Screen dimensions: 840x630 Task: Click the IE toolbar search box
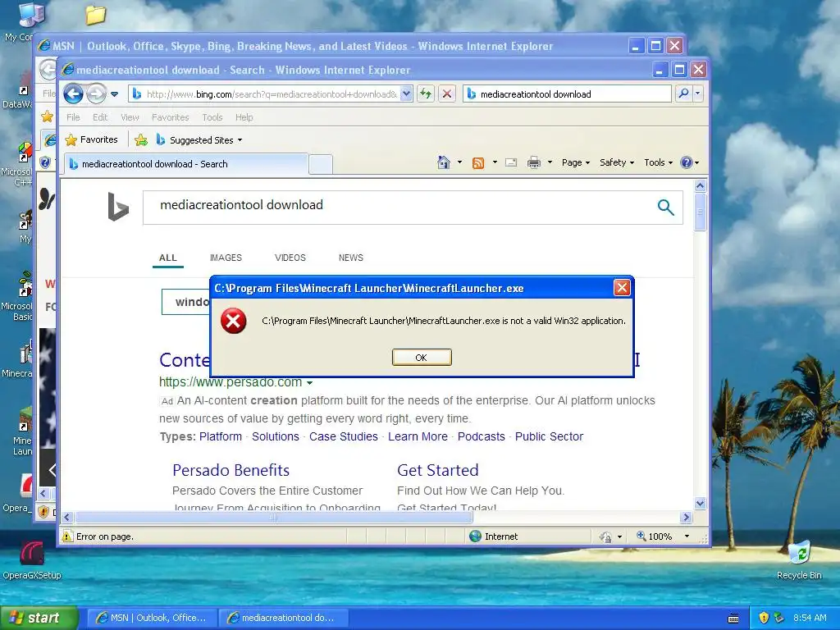click(x=567, y=94)
